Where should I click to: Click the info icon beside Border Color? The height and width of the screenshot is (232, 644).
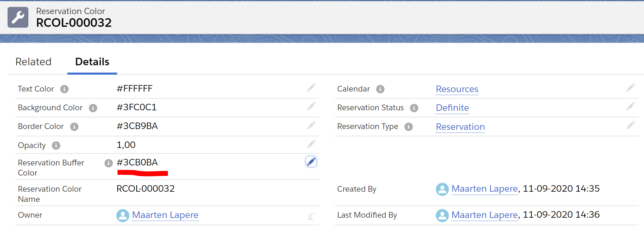point(74,127)
